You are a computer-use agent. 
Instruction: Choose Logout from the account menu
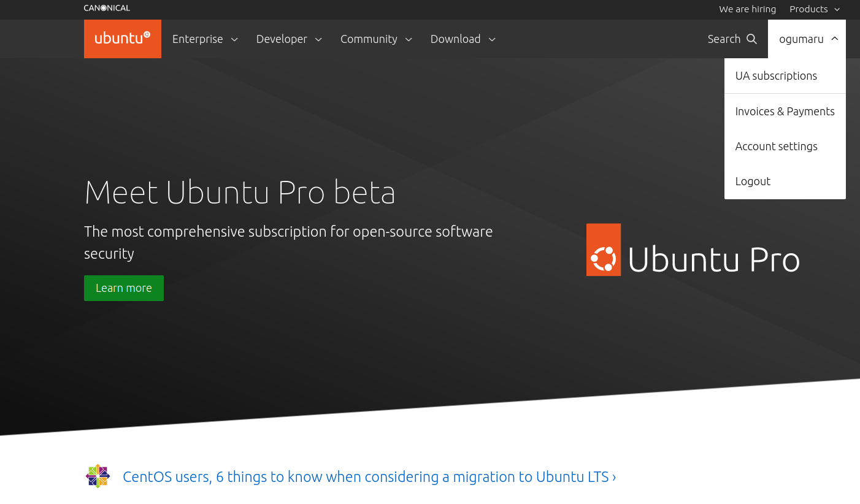pos(785,181)
